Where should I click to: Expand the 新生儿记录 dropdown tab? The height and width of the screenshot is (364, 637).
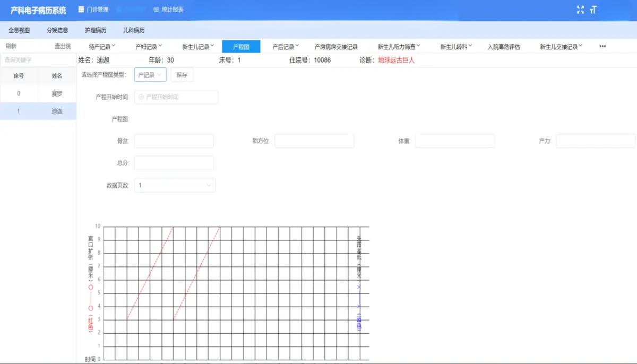click(x=199, y=47)
